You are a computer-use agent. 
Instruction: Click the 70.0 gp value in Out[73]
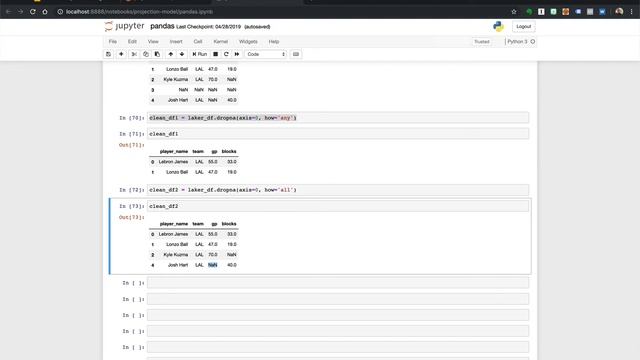click(x=213, y=255)
